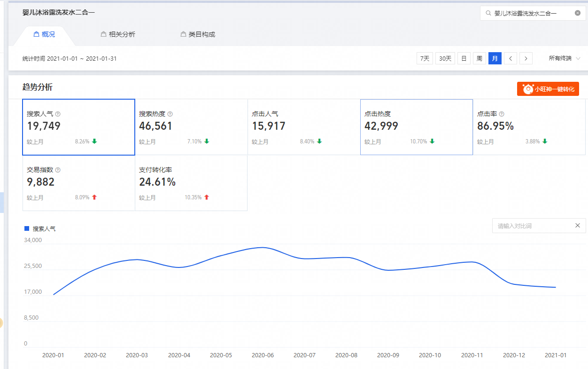The width and height of the screenshot is (588, 369).
Task: Go to next period with right arrow
Action: click(x=526, y=58)
